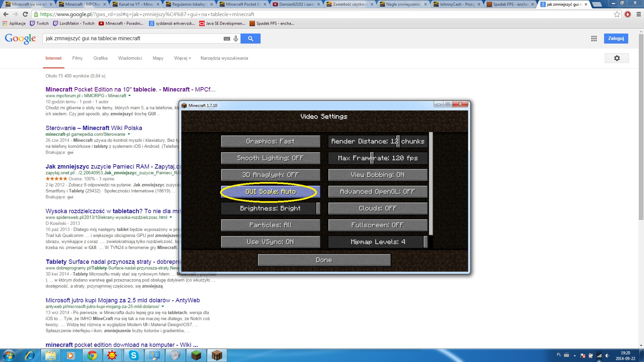The height and width of the screenshot is (362, 644).
Task: Click Done in Minecraft Video Settings
Action: click(324, 260)
